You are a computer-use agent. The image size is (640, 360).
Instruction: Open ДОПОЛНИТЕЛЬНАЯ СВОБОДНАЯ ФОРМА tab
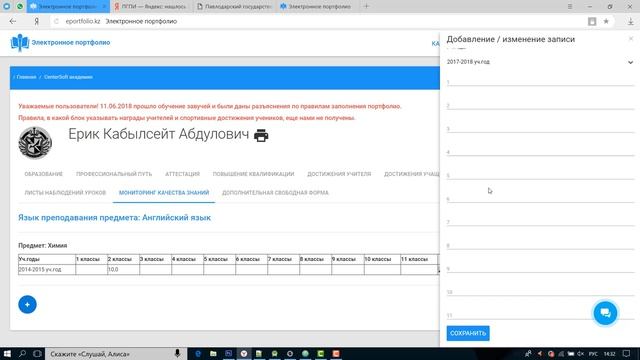coord(275,193)
